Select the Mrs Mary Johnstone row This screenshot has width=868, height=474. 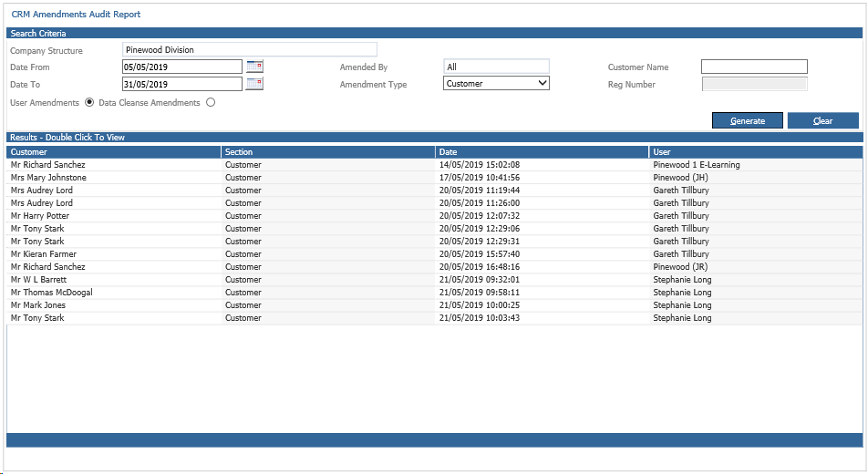coord(435,177)
